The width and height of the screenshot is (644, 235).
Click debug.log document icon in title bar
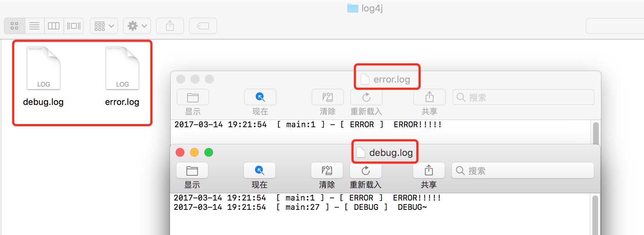[x=361, y=152]
